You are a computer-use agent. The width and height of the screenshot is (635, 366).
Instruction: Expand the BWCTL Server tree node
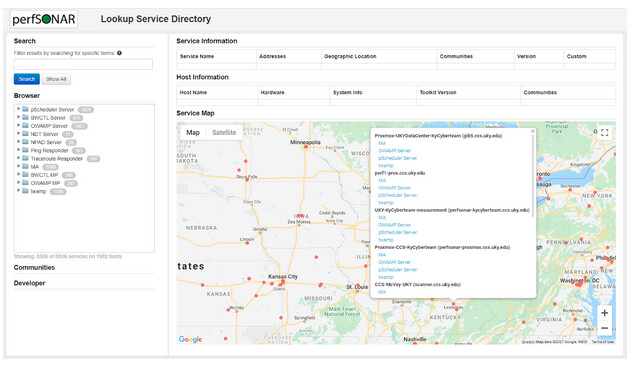pyautogui.click(x=18, y=117)
